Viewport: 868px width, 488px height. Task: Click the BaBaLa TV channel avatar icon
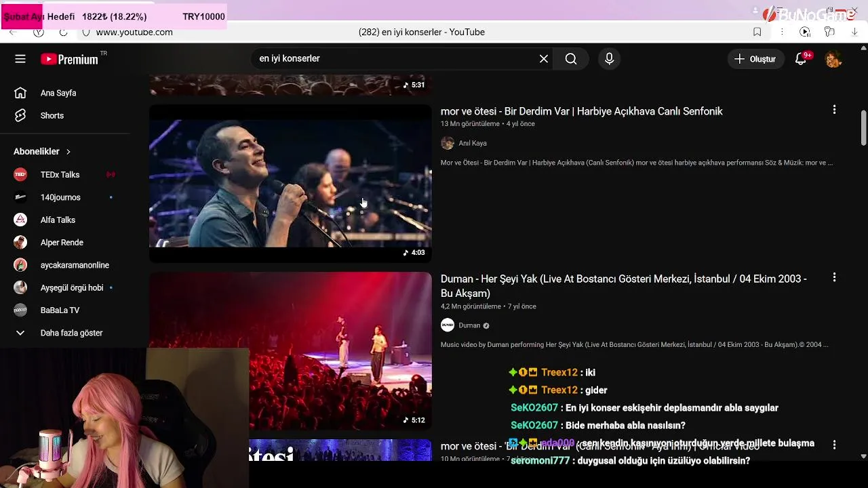(x=20, y=310)
